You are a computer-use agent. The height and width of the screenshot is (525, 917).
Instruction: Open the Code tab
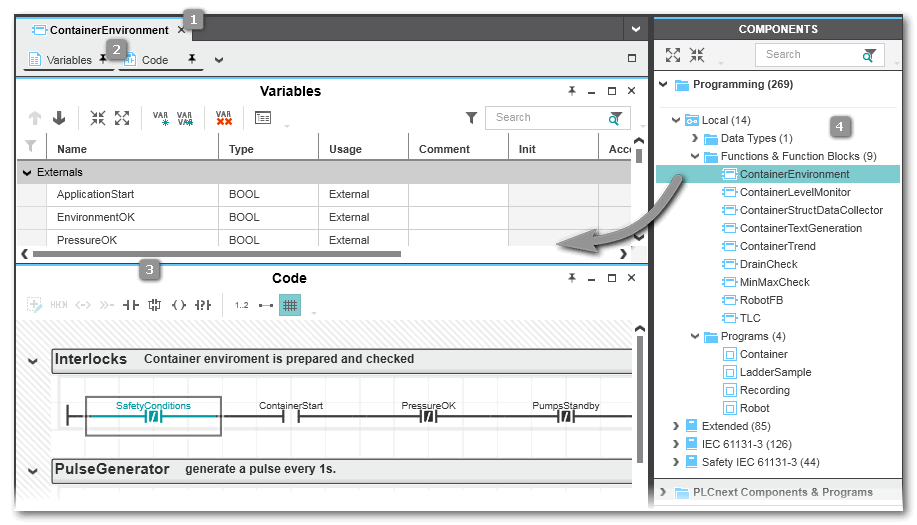[x=154, y=60]
